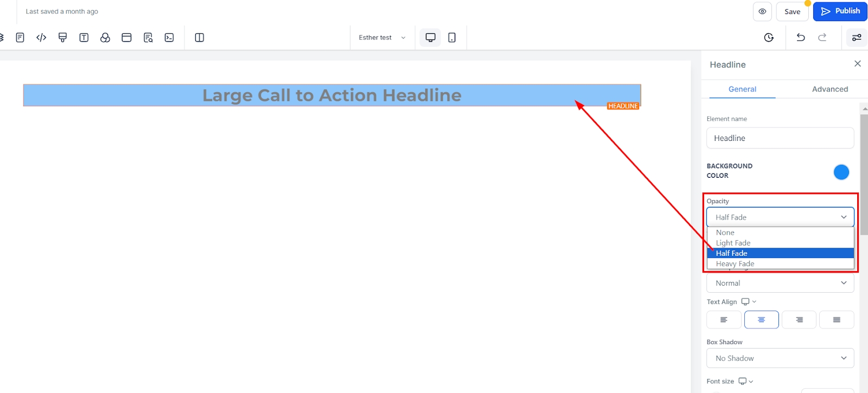Viewport: 868px width, 393px height.
Task: Click the Element name input field
Action: click(x=780, y=138)
